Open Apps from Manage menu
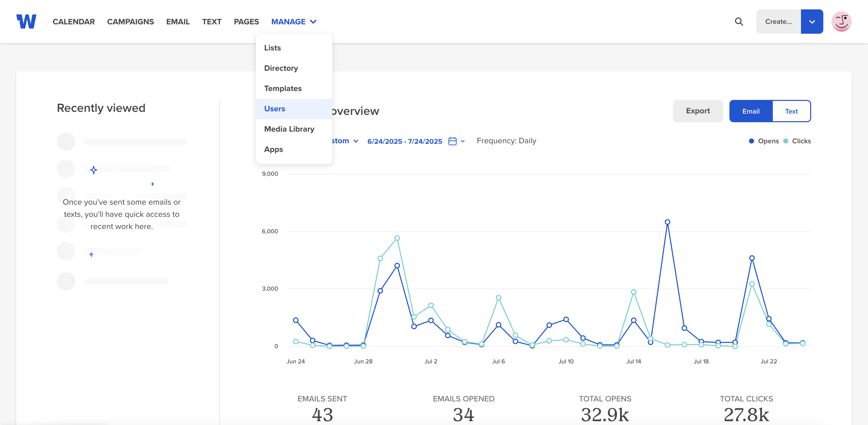The height and width of the screenshot is (425, 868). pos(273,149)
